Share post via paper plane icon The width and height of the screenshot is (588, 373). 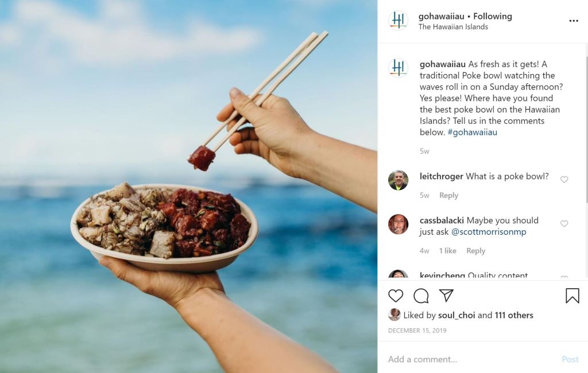pos(446,296)
